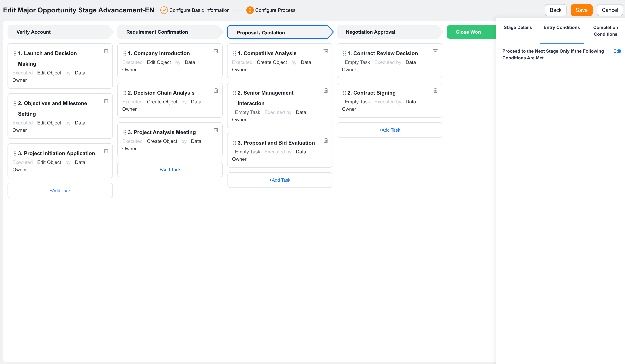Delete the Contract Signing task
The width and height of the screenshot is (625, 364).
pos(435,90)
